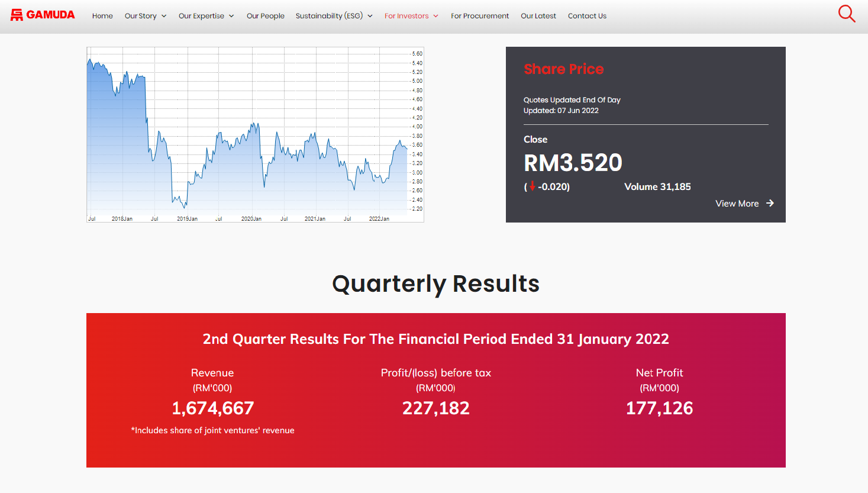Go to the Home menu item
This screenshot has width=868, height=493.
[102, 16]
